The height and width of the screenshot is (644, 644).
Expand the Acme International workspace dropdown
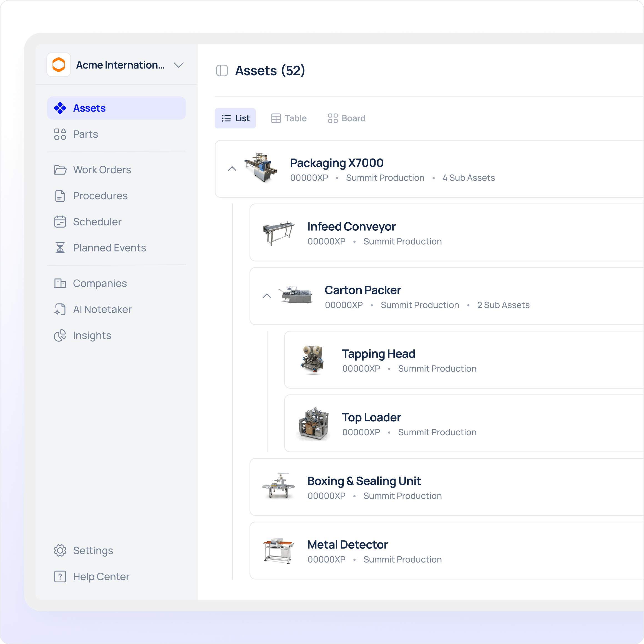pyautogui.click(x=179, y=65)
